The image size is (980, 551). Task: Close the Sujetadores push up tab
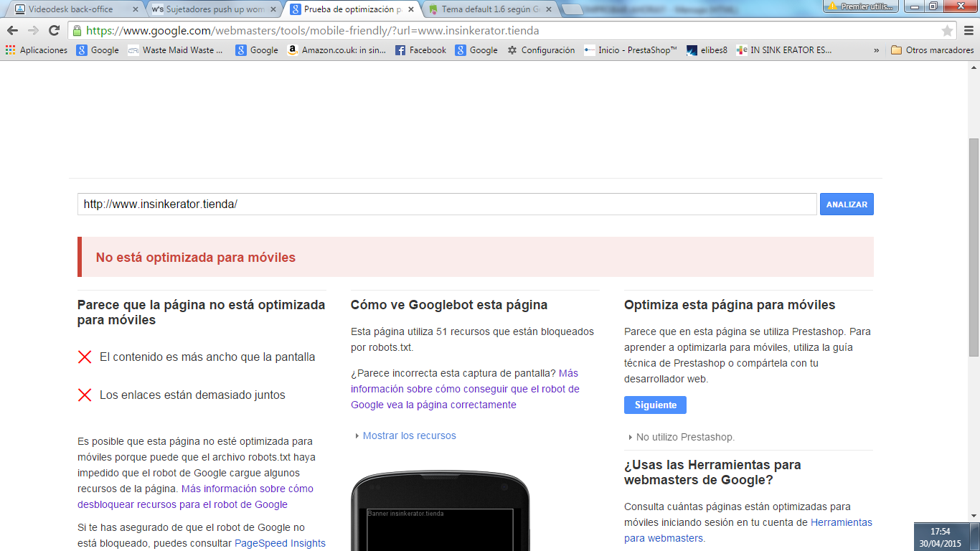[273, 9]
